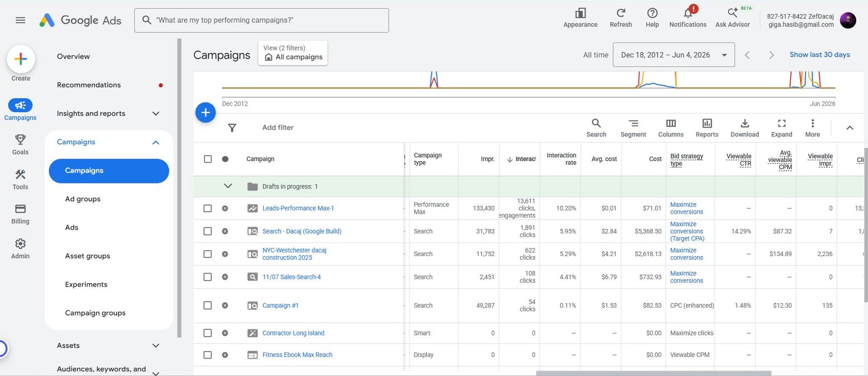The image size is (868, 376).
Task: Select Ads in navigation
Action: (72, 227)
